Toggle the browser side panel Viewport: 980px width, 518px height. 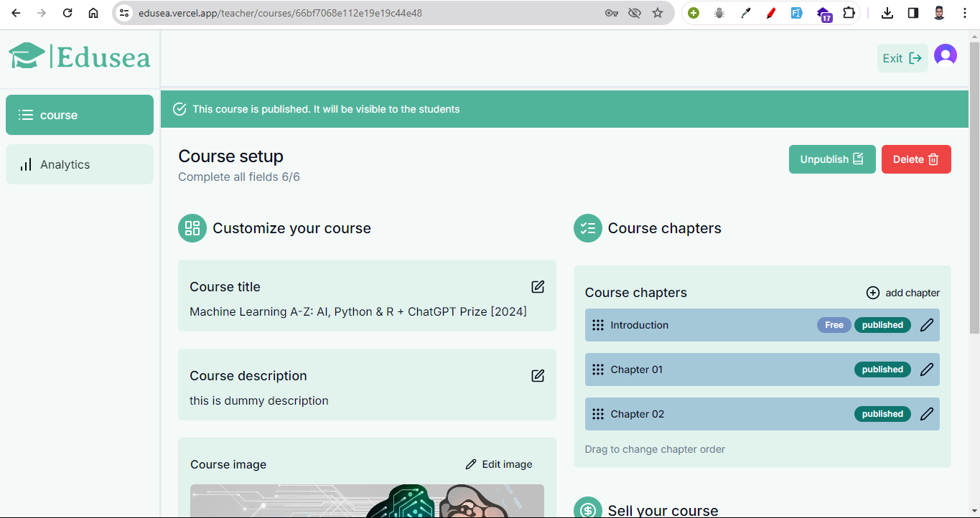[913, 13]
